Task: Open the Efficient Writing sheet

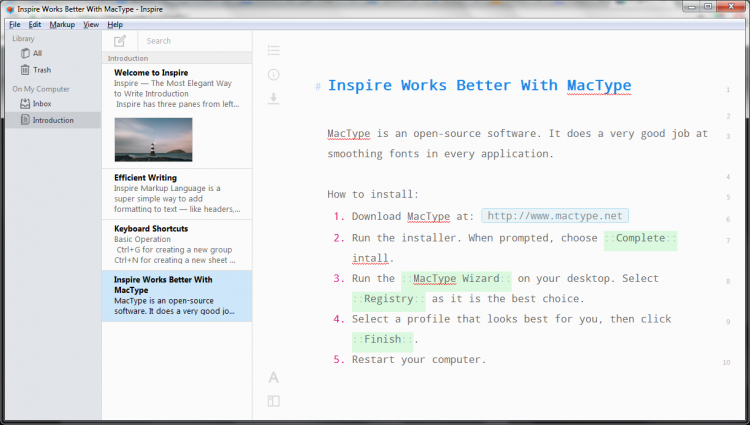Action: [x=177, y=194]
